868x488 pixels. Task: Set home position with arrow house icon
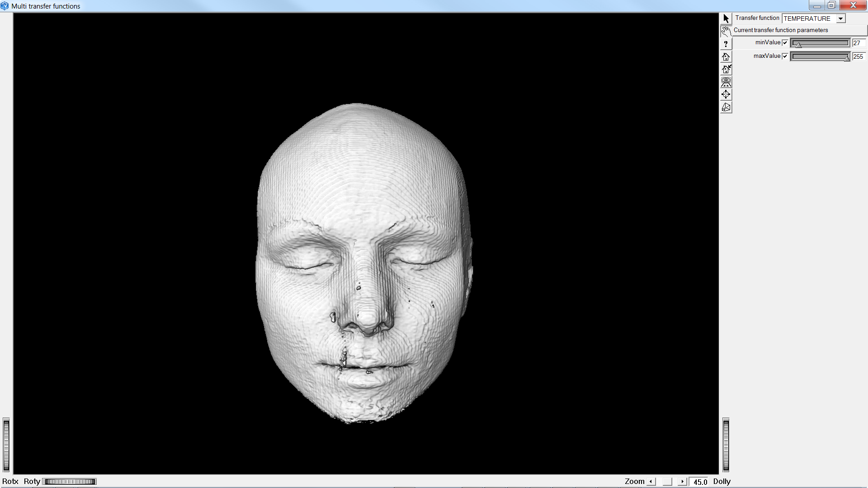point(726,69)
